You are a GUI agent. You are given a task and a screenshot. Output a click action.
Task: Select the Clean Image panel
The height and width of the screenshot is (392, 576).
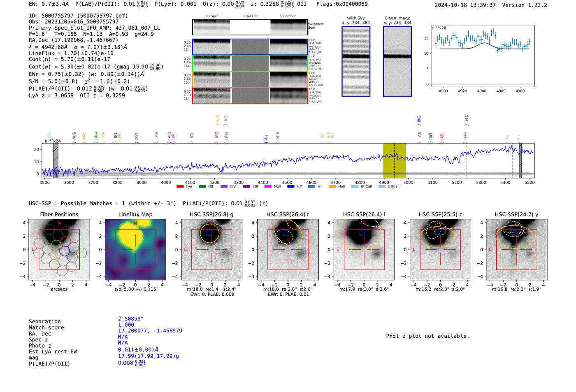397,61
